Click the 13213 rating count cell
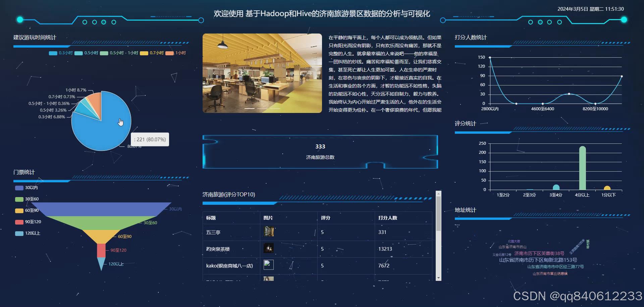 404,249
